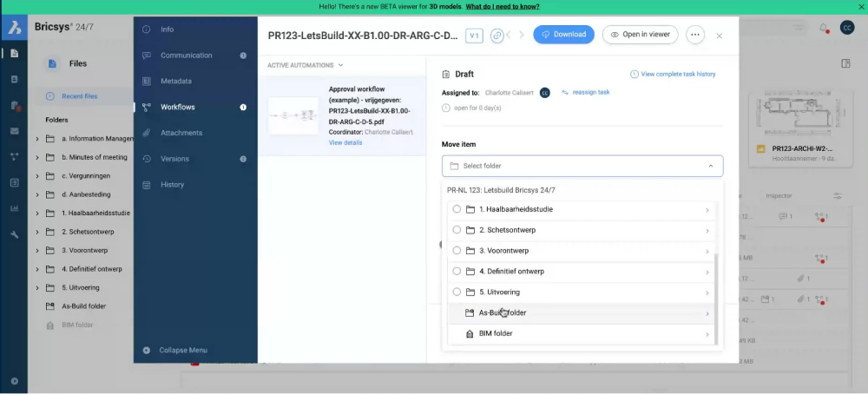Select the 4. Definitief ontwerp radio button
868x394 pixels.
[457, 271]
